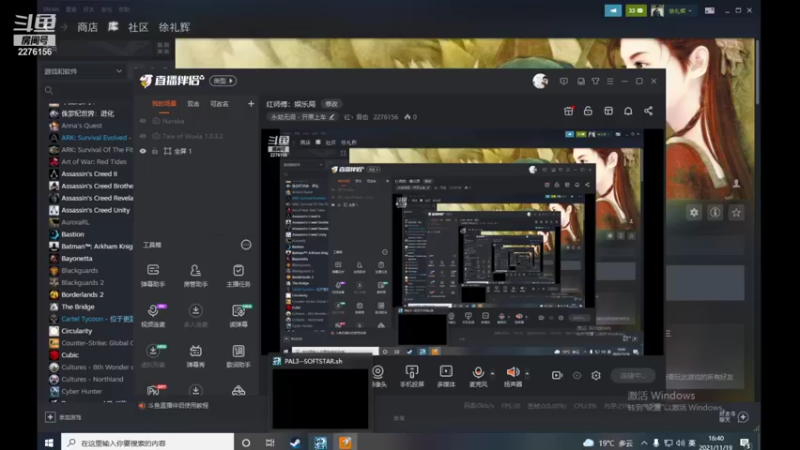800x450 pixels.
Task: Open the 视频连麦 microphone tool
Action: point(153,315)
